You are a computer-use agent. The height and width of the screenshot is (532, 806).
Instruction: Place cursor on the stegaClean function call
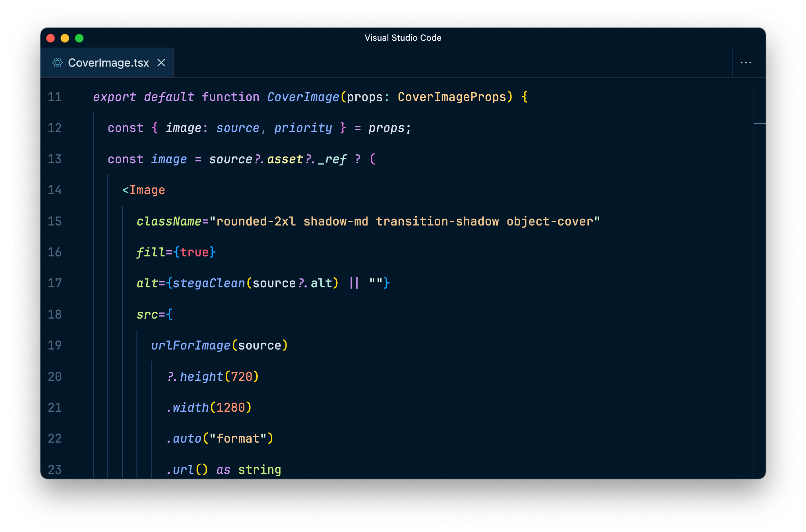click(x=208, y=283)
